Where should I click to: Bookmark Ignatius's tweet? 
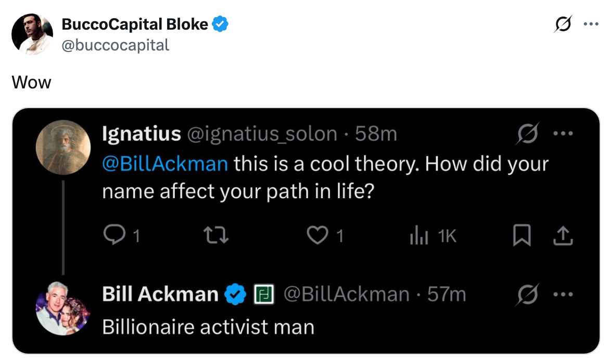(522, 237)
